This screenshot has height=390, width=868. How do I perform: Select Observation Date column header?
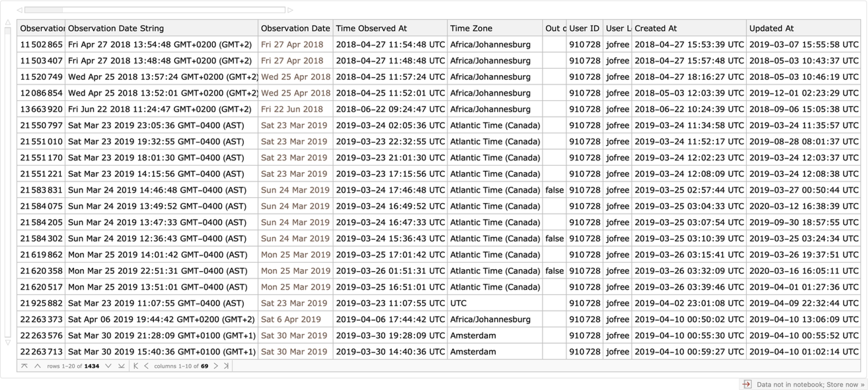[x=296, y=28]
